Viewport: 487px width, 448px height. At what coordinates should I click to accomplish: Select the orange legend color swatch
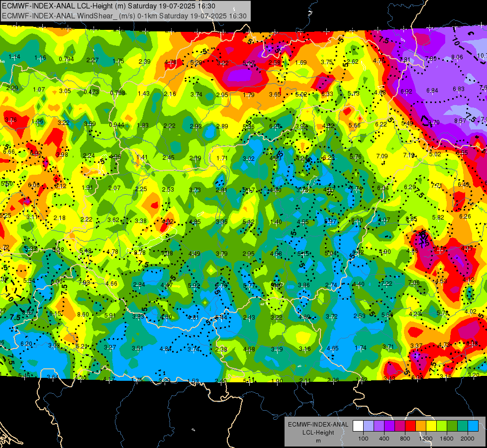[421, 426]
